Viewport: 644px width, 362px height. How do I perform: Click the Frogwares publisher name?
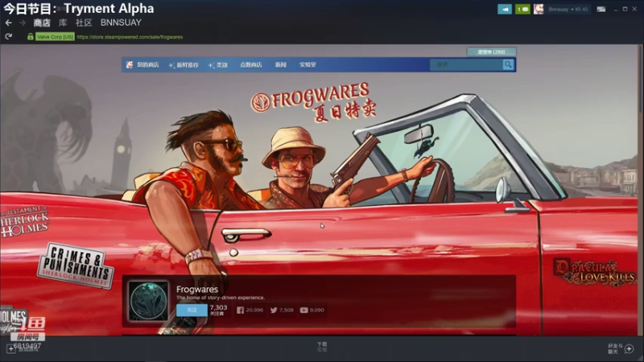pyautogui.click(x=197, y=290)
